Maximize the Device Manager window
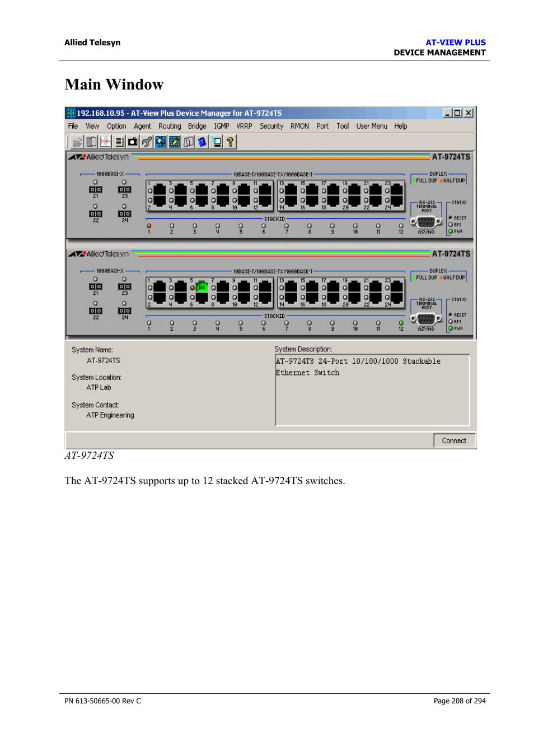 457,113
